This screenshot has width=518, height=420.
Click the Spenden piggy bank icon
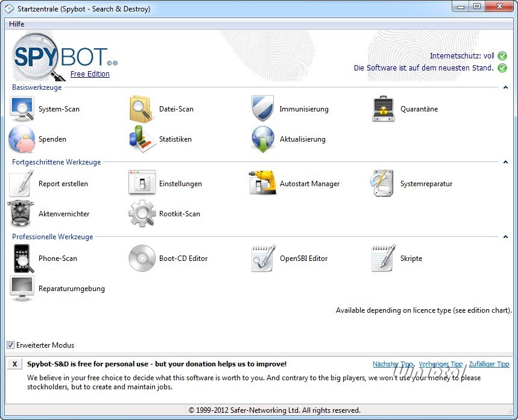tap(22, 139)
